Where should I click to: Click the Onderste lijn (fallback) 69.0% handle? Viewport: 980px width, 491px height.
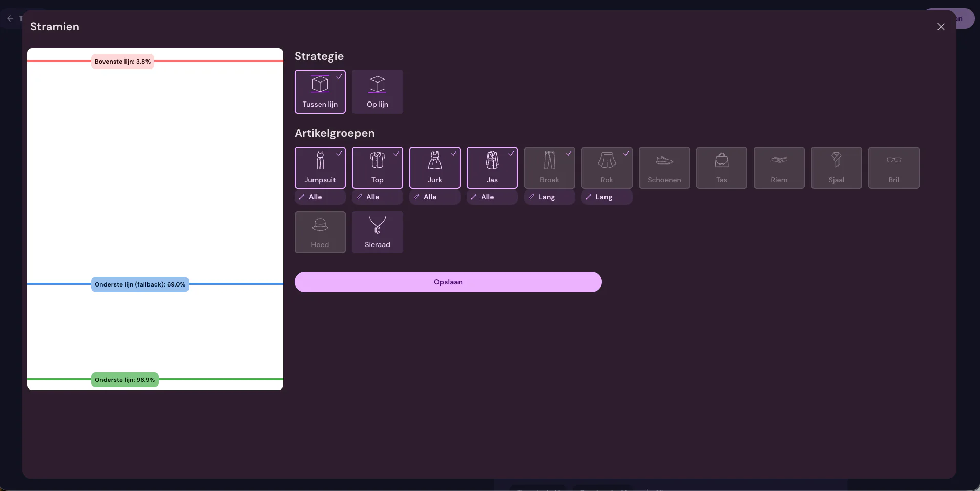click(140, 284)
